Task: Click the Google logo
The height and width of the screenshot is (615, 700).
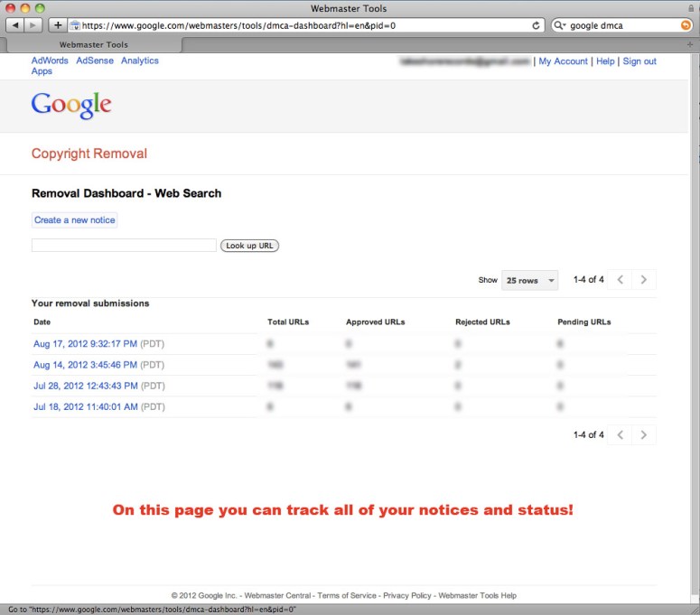Action: (x=71, y=105)
